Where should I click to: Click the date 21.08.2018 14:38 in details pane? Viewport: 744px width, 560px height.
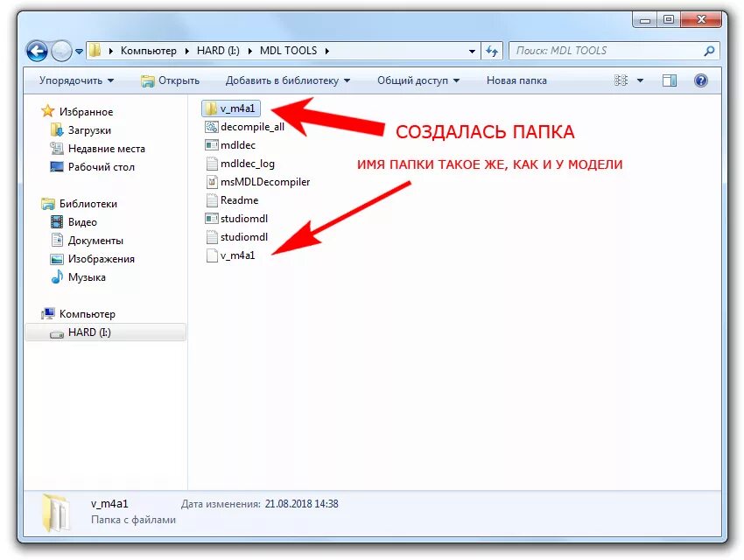click(302, 504)
